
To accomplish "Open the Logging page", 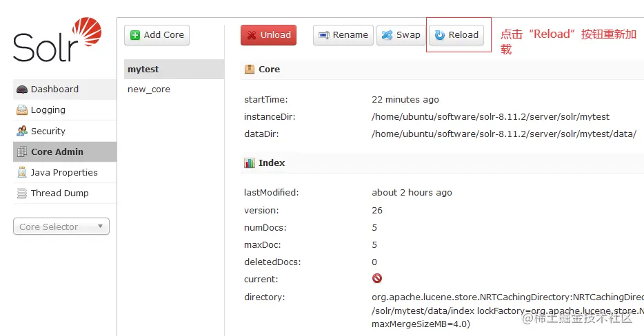I will [65, 110].
